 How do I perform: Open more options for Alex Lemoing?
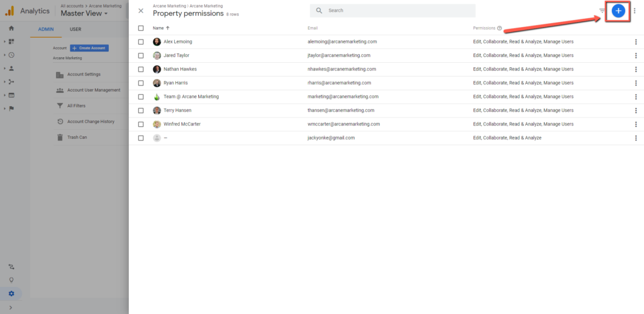pyautogui.click(x=636, y=42)
